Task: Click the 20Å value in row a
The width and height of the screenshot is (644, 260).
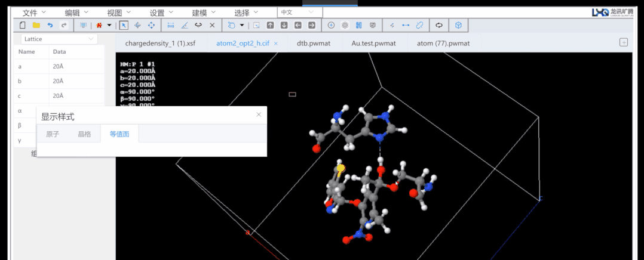Action: (59, 66)
